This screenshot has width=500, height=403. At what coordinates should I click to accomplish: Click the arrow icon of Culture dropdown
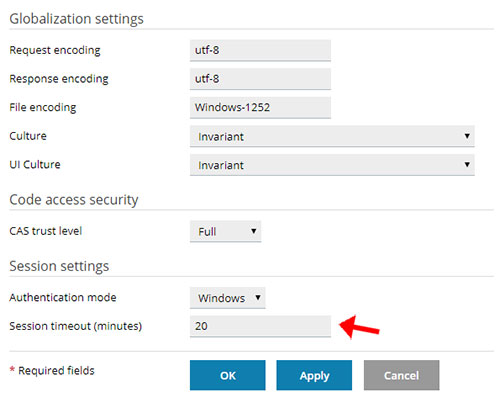tap(467, 136)
